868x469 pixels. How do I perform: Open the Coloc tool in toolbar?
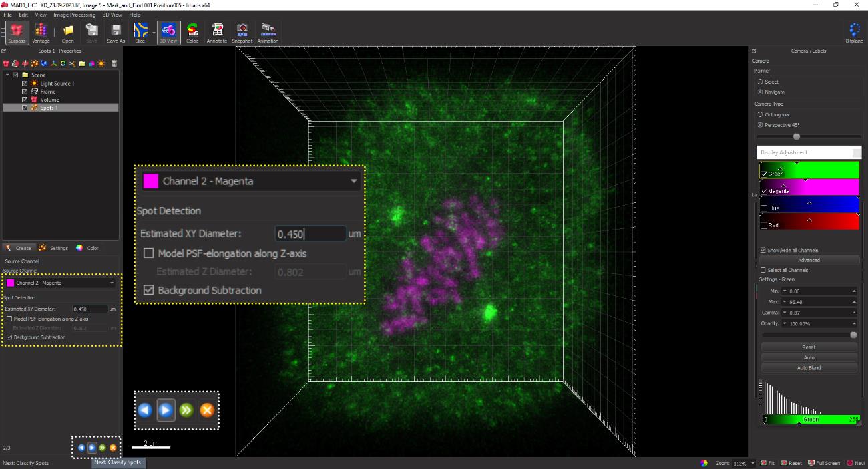point(192,32)
